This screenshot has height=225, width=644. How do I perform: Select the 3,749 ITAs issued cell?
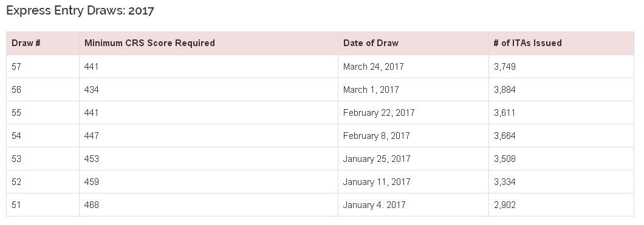(561, 66)
